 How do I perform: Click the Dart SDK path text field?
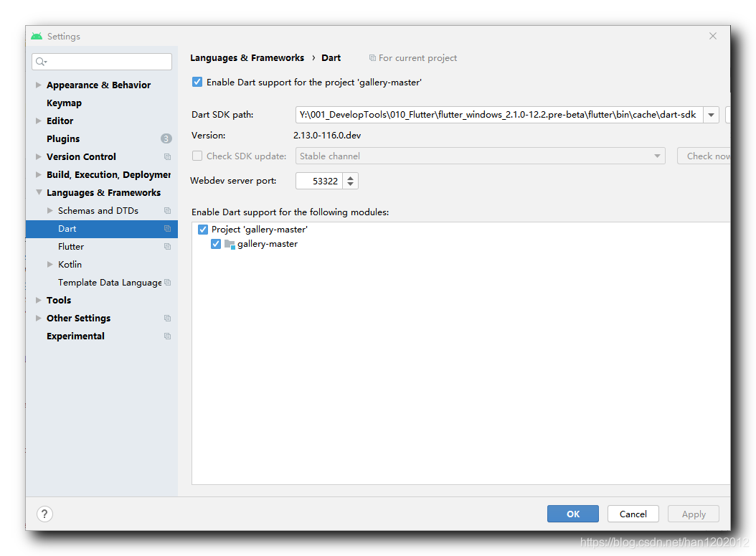(x=499, y=115)
